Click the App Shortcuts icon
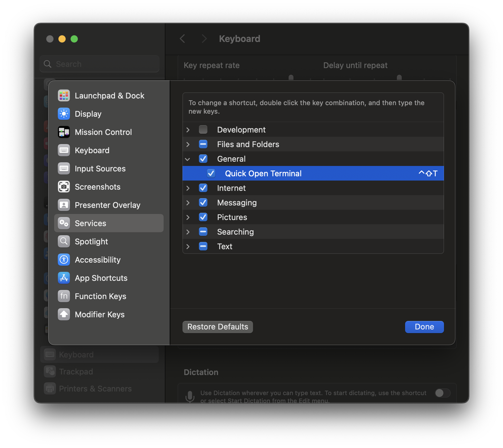The height and width of the screenshot is (448, 503). tap(64, 278)
